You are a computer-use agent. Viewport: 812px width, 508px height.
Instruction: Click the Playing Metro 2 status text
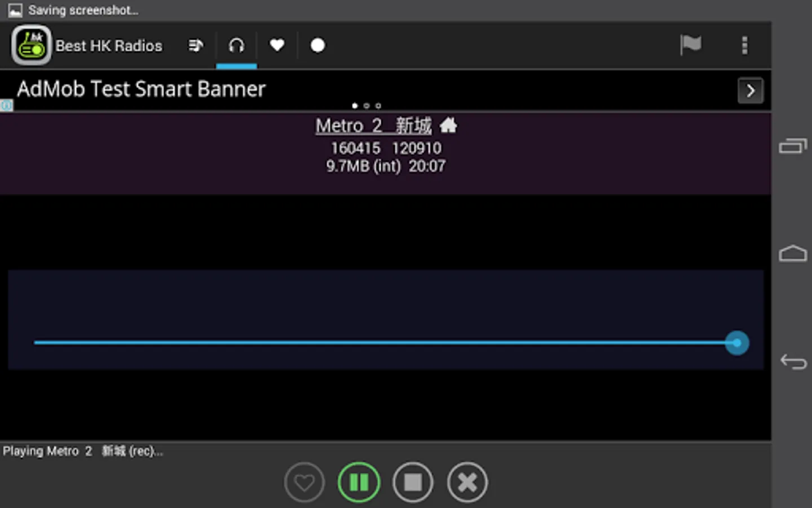click(x=83, y=451)
